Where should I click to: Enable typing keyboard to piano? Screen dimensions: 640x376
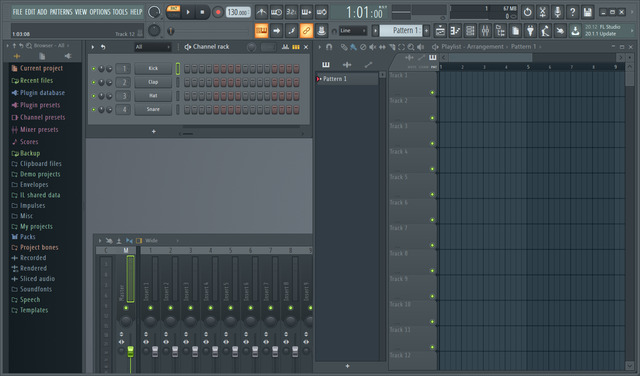click(261, 31)
